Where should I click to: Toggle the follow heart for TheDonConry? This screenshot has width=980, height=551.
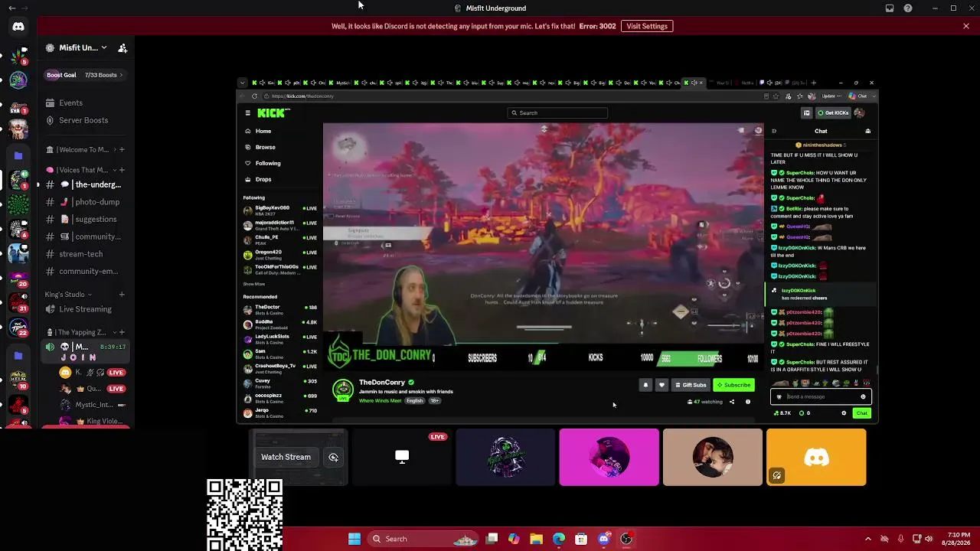tap(661, 385)
